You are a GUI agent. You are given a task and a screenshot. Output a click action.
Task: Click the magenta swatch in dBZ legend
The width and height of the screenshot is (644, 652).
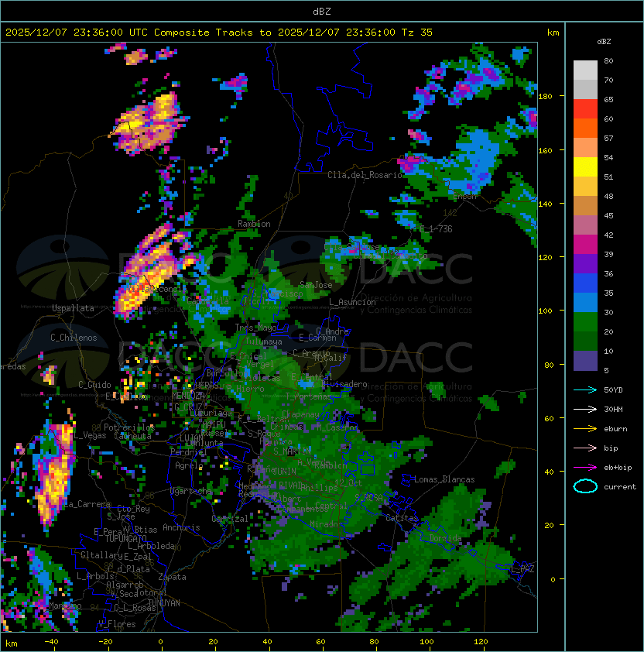coord(585,245)
